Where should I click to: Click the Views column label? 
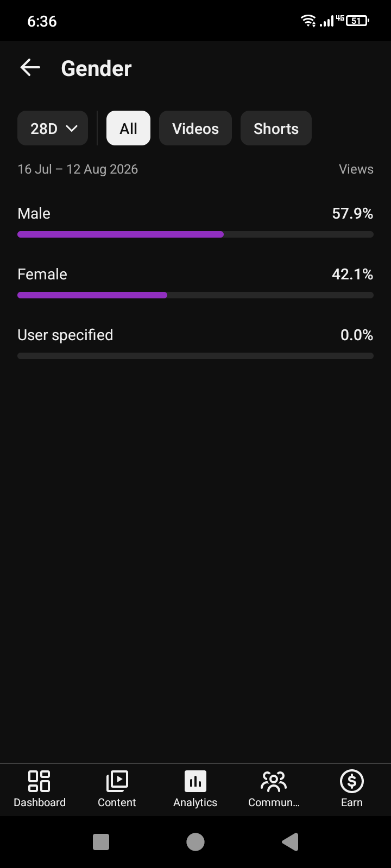coord(356,169)
